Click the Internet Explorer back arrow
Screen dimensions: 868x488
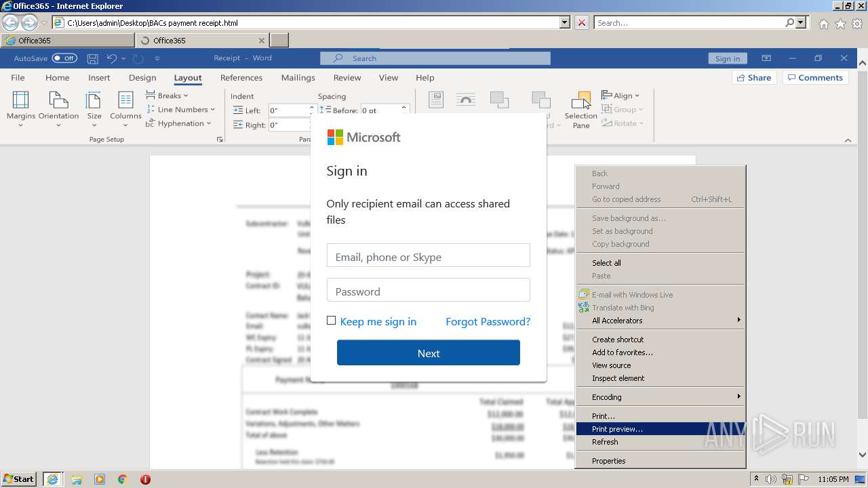click(x=11, y=23)
